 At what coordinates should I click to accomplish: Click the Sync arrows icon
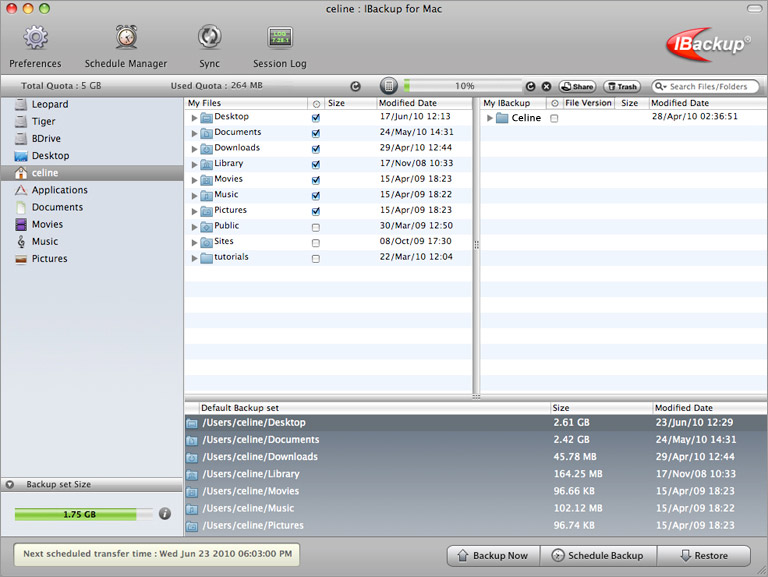210,37
